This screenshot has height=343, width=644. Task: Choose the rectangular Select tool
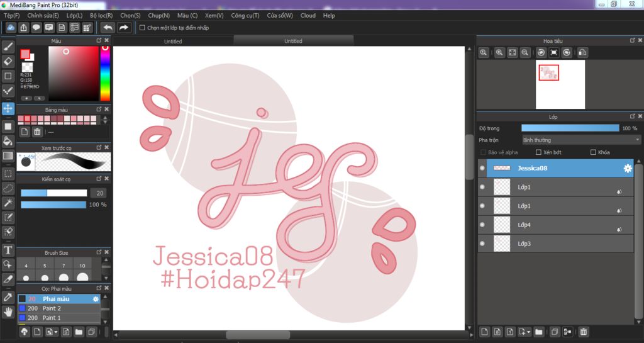8,174
